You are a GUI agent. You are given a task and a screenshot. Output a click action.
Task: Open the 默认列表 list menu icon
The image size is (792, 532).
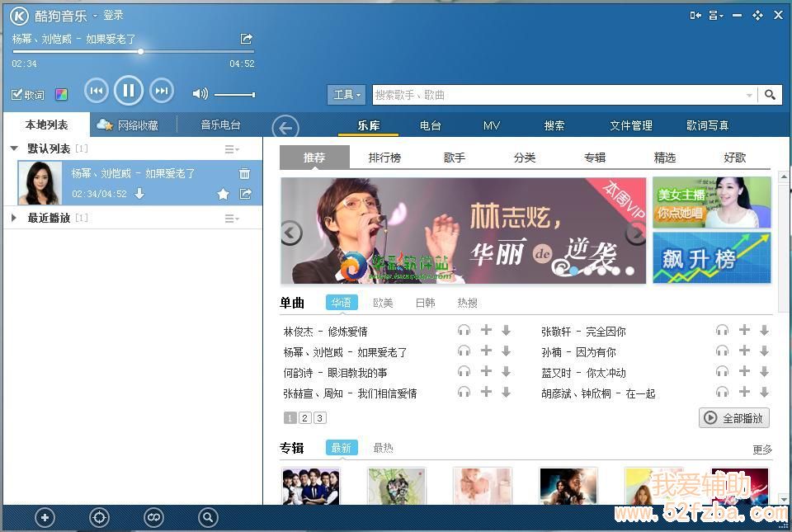tap(232, 149)
